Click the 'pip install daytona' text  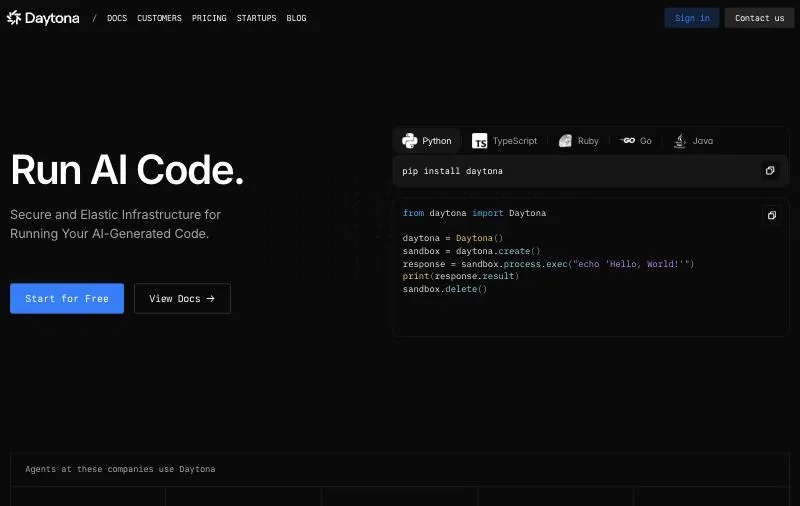(452, 171)
